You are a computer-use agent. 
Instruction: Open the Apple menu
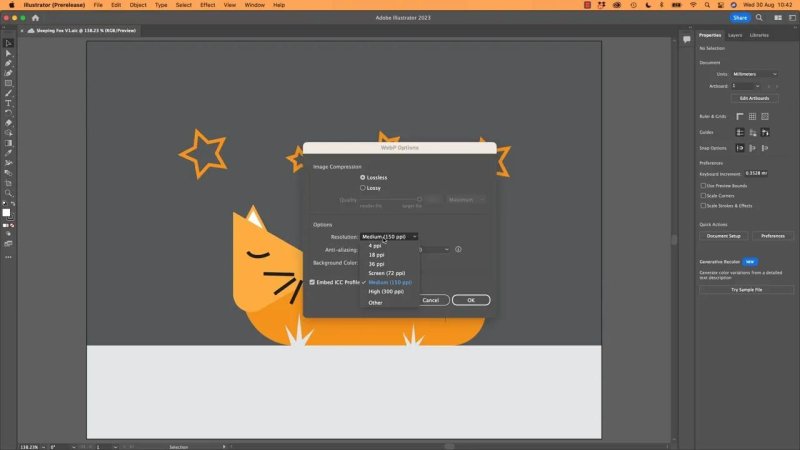[x=12, y=5]
